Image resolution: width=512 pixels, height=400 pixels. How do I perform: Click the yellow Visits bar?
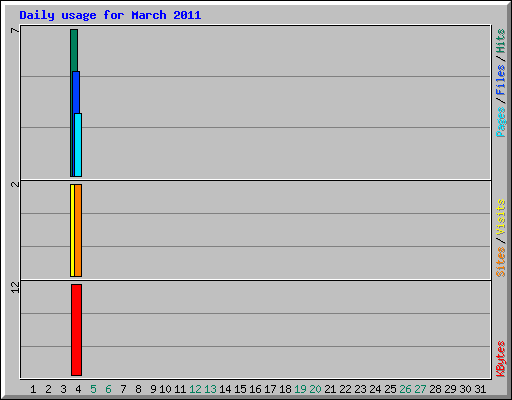[72, 230]
